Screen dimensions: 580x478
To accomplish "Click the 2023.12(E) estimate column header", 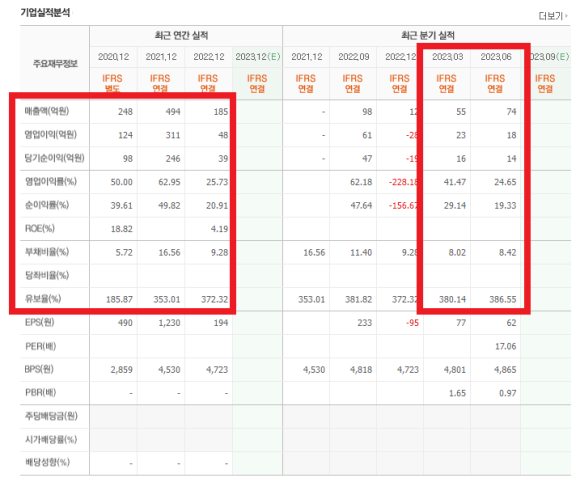I will pyautogui.click(x=258, y=57).
